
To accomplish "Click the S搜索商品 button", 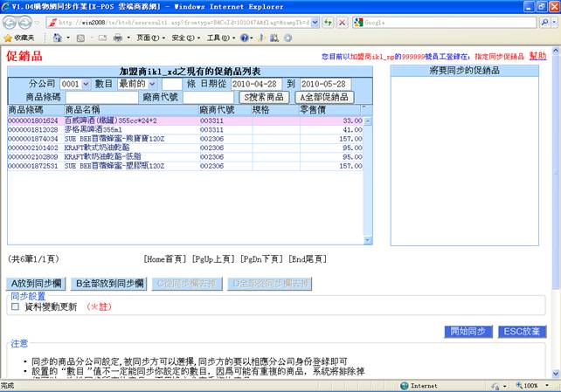I will 264,97.
